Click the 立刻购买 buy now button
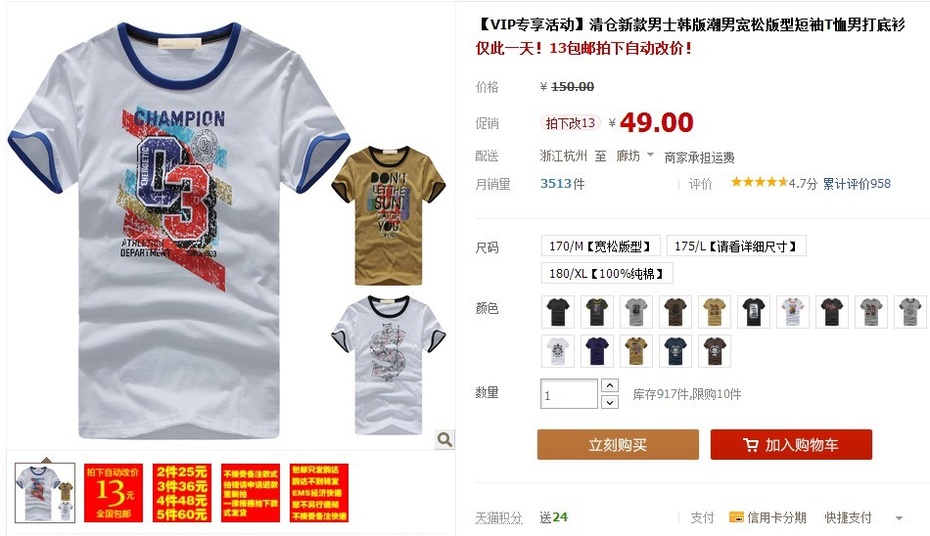This screenshot has width=930, height=536. (618, 445)
